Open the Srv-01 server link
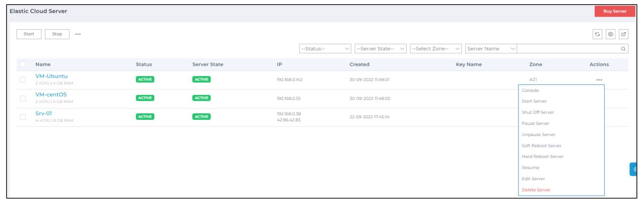The width and height of the screenshot is (644, 205). [44, 114]
